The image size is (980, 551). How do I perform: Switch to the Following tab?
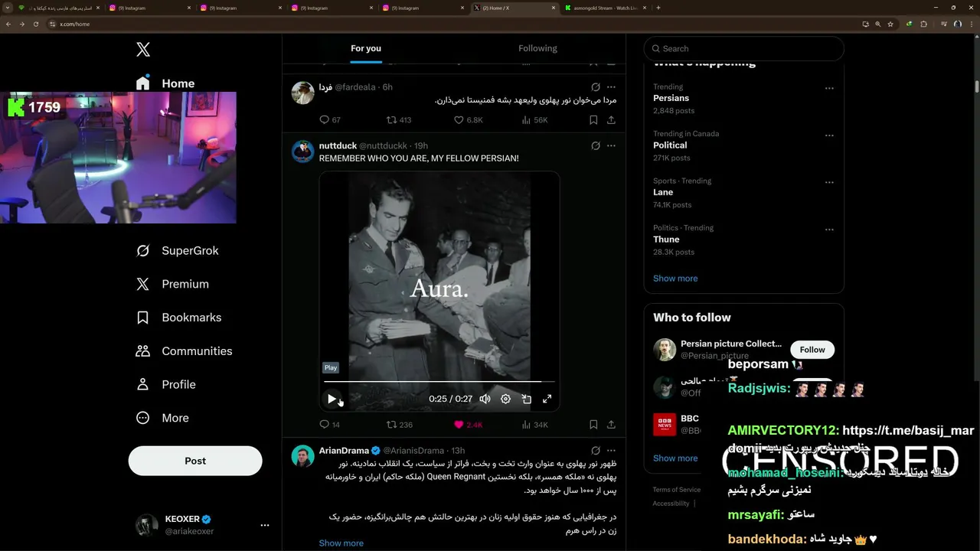coord(537,48)
